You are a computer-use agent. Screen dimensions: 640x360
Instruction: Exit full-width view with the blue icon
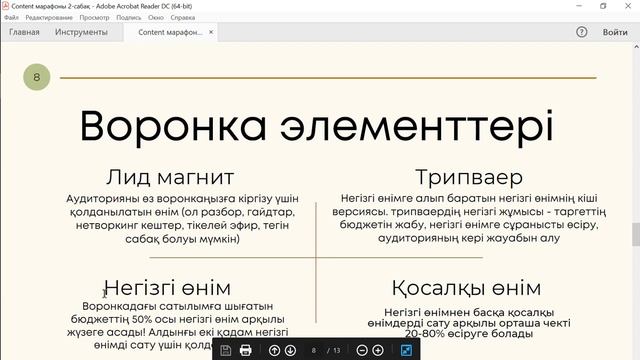pos(406,350)
